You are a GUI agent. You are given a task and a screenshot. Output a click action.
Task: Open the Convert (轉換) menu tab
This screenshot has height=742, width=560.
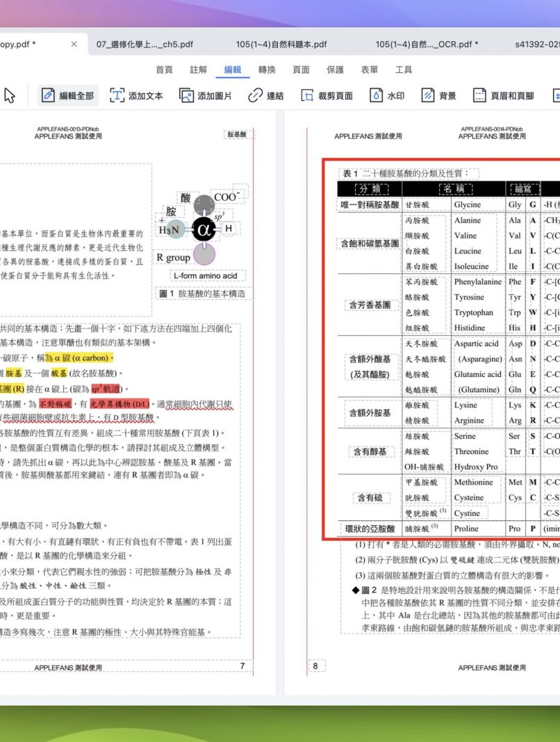click(x=267, y=70)
